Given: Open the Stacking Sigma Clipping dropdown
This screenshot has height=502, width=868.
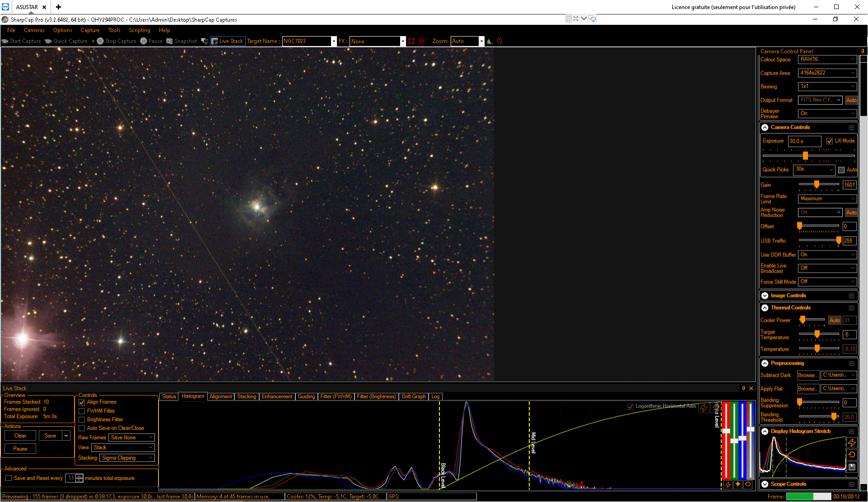Looking at the screenshot, I should (x=127, y=458).
